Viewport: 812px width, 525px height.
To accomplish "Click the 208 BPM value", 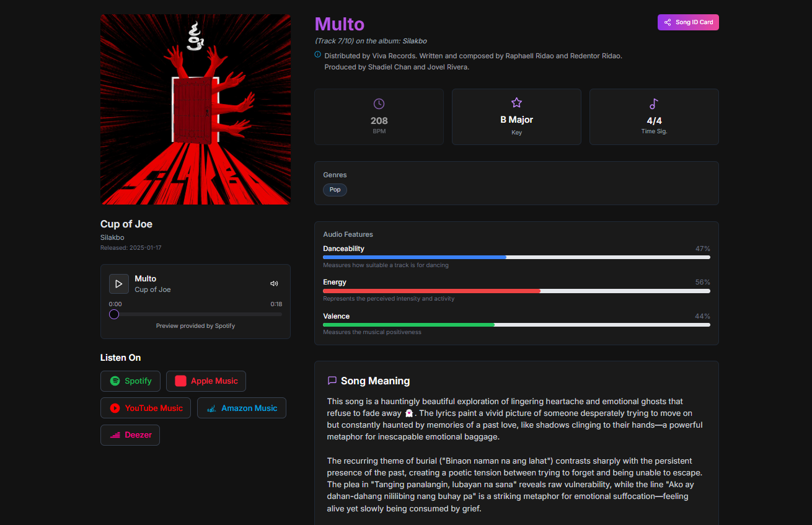I will pyautogui.click(x=379, y=121).
